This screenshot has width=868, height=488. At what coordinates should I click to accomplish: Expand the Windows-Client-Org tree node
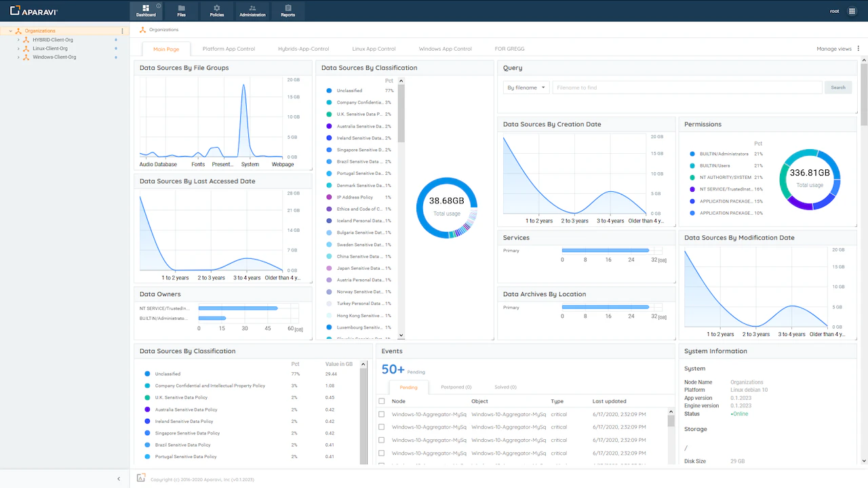coord(18,57)
